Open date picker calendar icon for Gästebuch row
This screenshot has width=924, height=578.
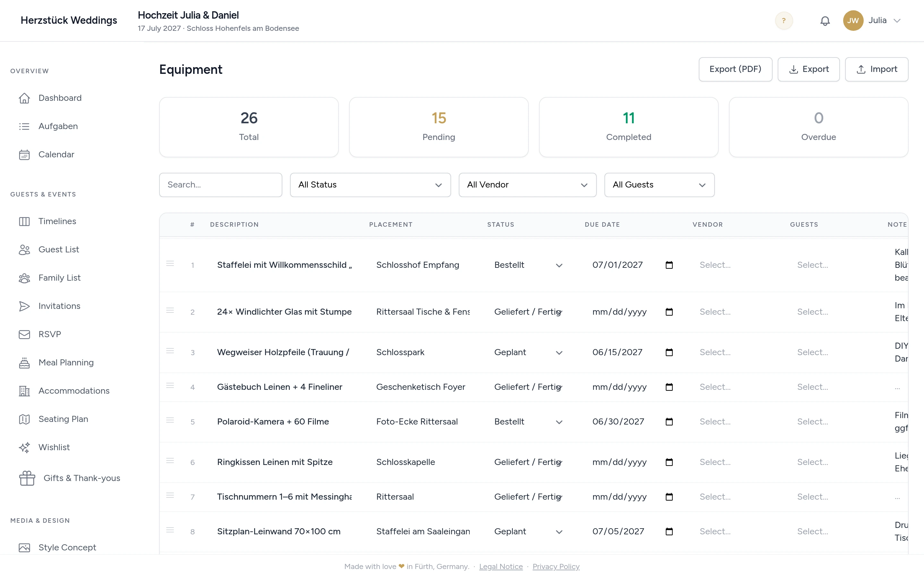(x=669, y=387)
